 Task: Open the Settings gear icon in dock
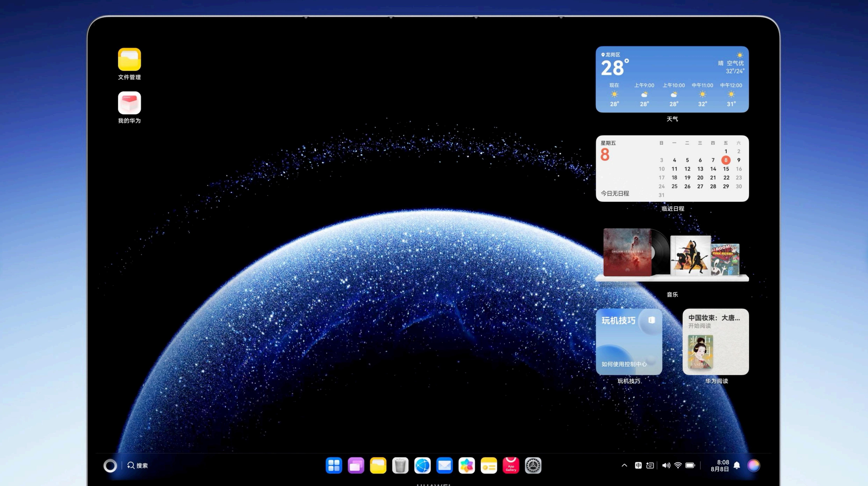coord(533,465)
